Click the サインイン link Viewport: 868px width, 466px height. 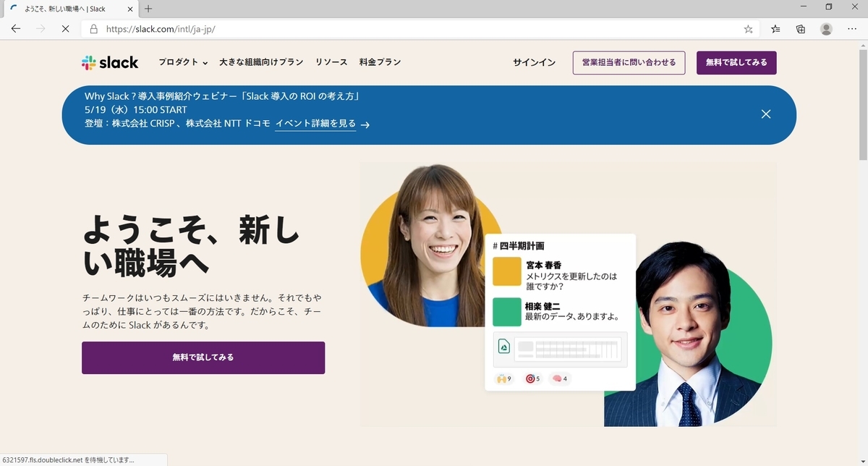click(x=535, y=62)
